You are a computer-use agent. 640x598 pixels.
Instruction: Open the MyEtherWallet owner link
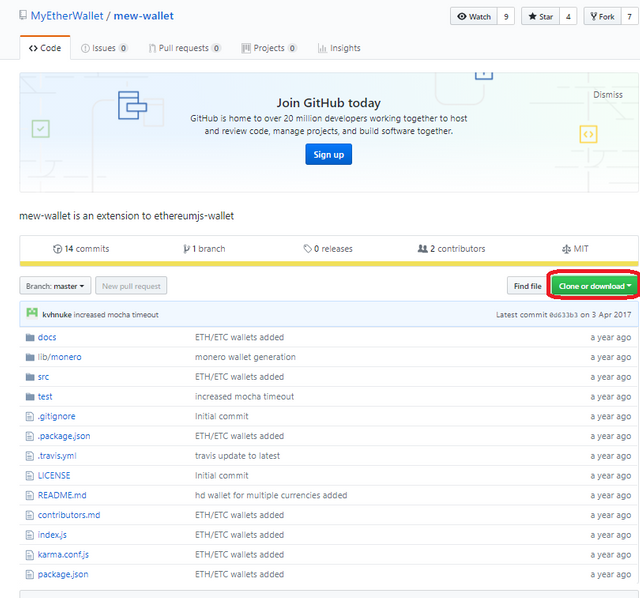tap(67, 16)
